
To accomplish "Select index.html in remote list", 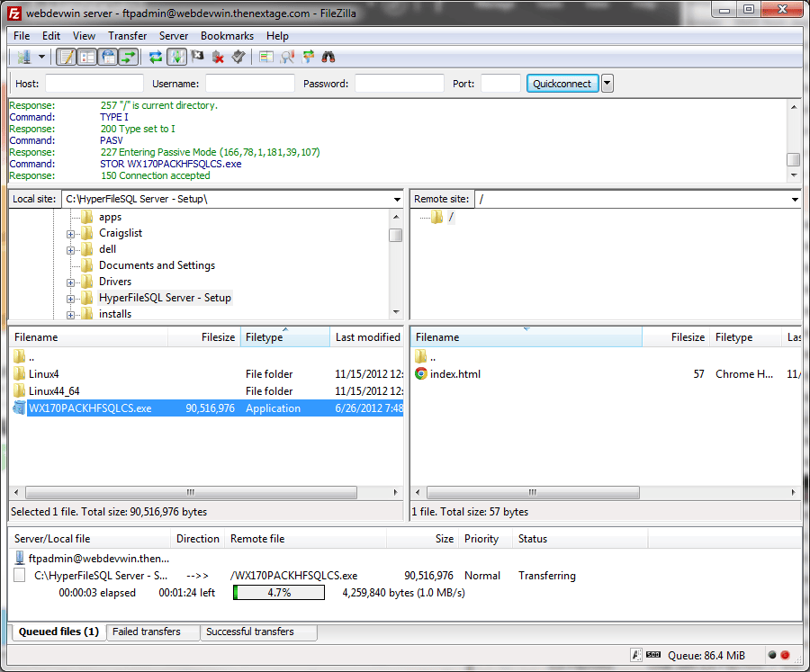I will tap(455, 374).
